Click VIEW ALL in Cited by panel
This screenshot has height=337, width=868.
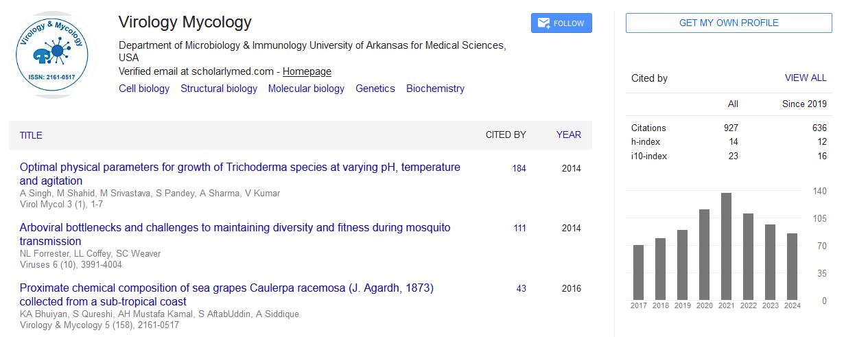pos(806,78)
